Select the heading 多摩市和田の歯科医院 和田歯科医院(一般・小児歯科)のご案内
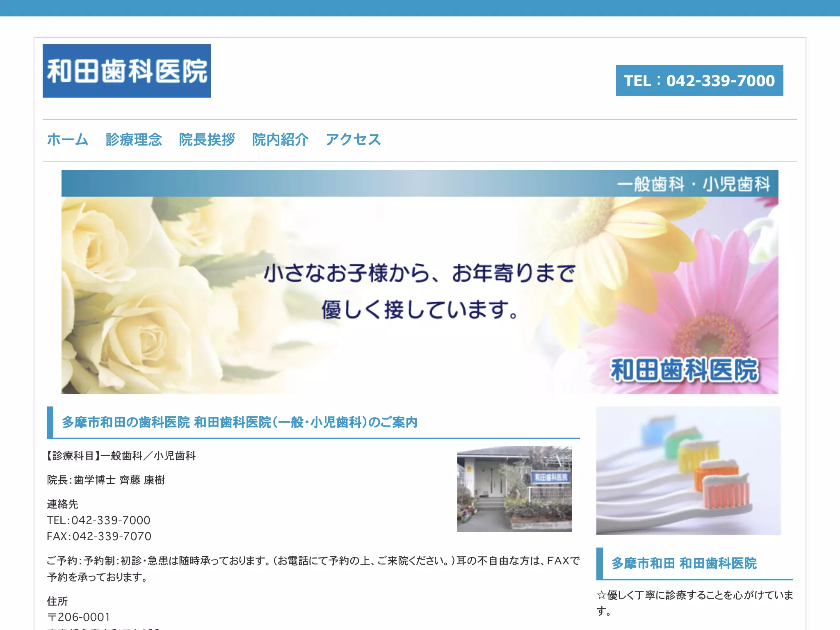Image resolution: width=840 pixels, height=630 pixels. point(240,422)
